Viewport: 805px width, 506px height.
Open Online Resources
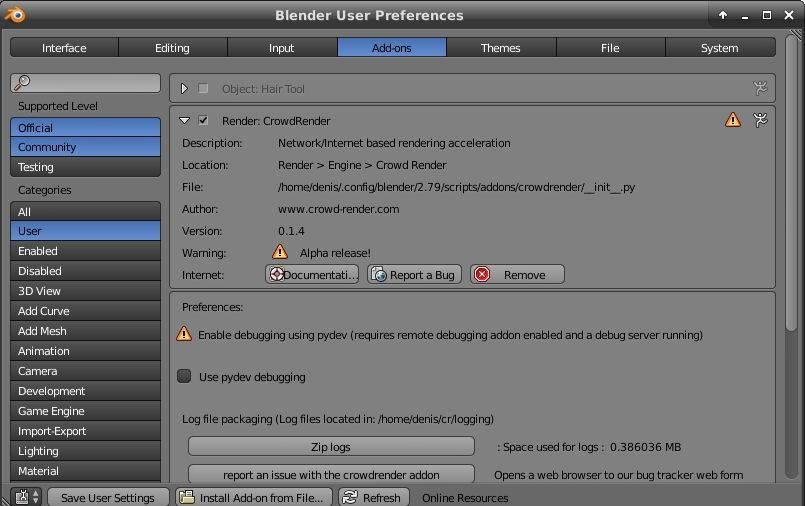tap(465, 497)
